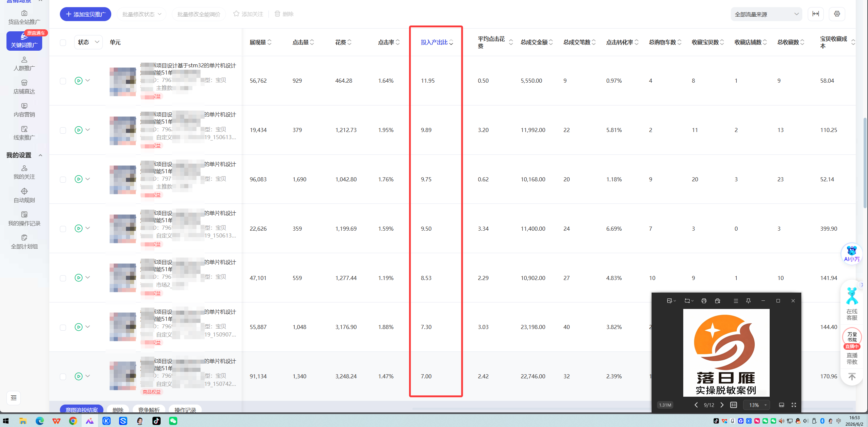Open the hamburger menu in image viewer
The image size is (868, 427).
pos(736,301)
